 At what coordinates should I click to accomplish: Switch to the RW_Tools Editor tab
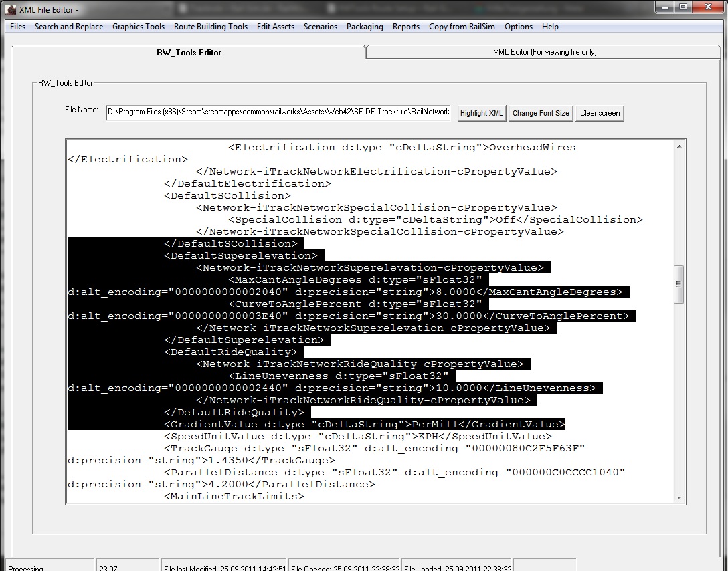(189, 52)
